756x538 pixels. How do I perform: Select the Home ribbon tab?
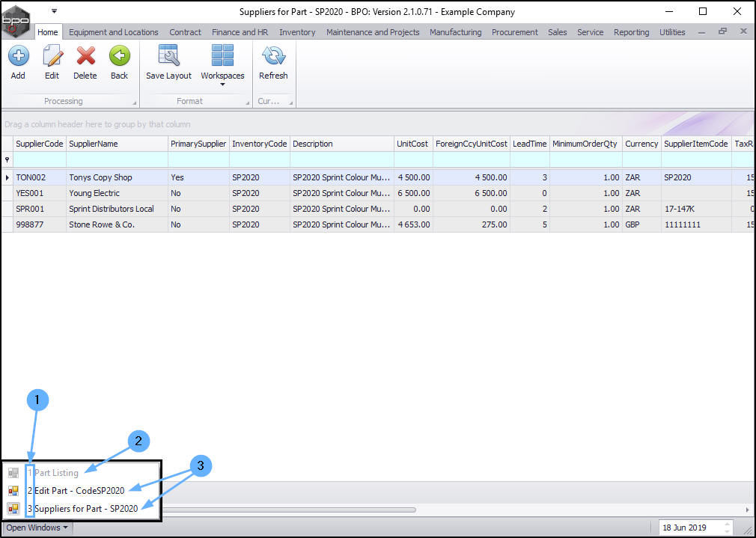pyautogui.click(x=48, y=32)
